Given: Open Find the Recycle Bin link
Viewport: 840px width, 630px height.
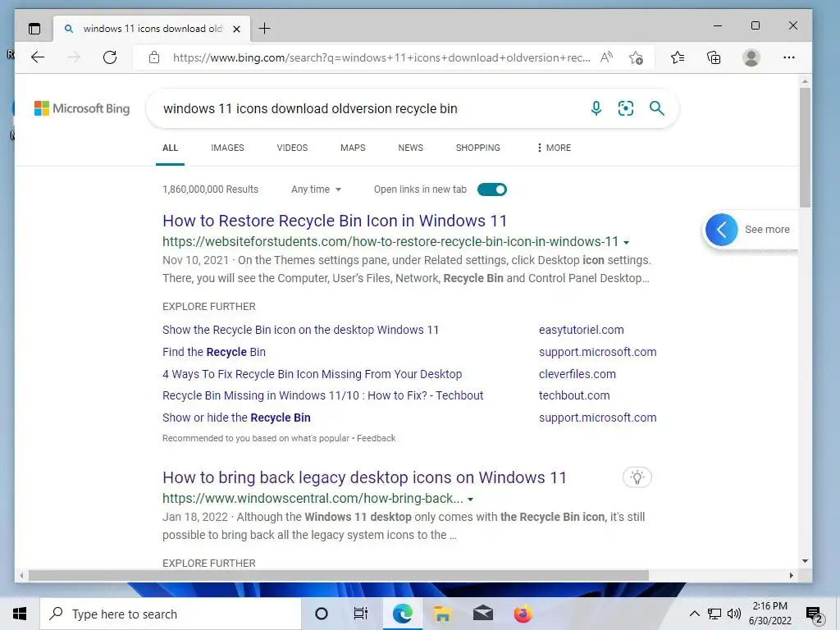Looking at the screenshot, I should [x=214, y=352].
